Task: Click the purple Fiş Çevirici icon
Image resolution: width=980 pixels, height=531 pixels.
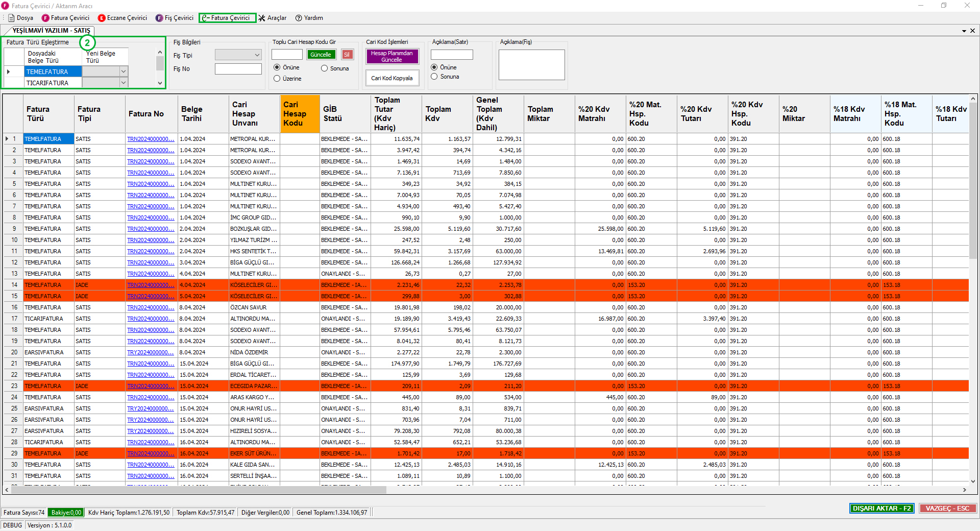Action: (x=159, y=18)
